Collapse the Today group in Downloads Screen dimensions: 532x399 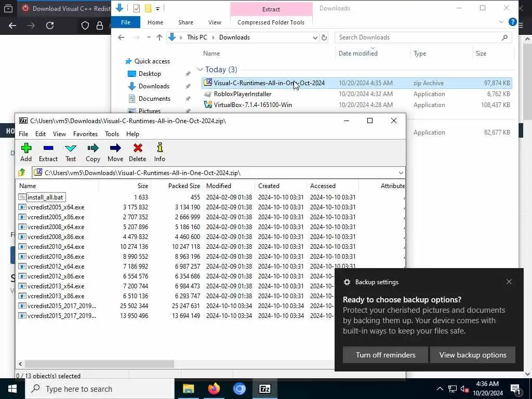[x=200, y=69]
